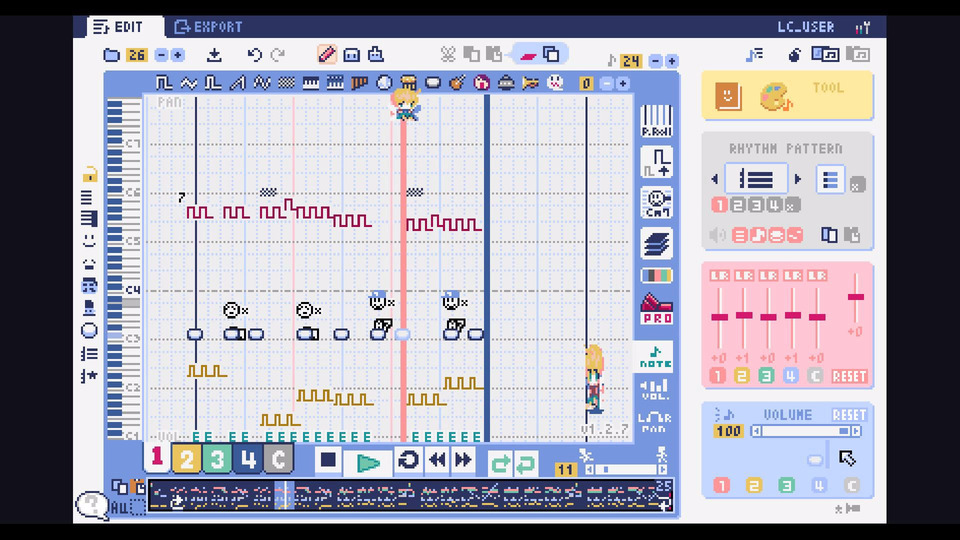Viewport: 960px width, 540px height.
Task: Choose the guitar instrument
Action: (x=457, y=83)
